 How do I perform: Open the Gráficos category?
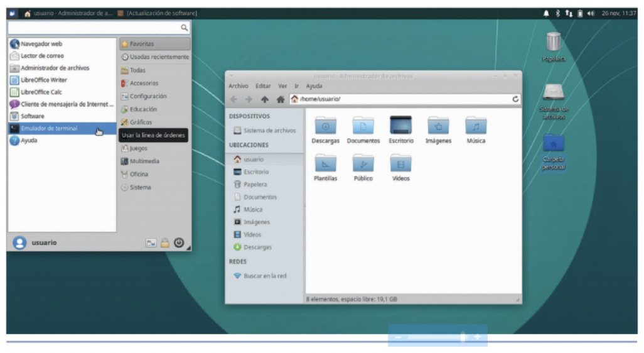(155, 122)
